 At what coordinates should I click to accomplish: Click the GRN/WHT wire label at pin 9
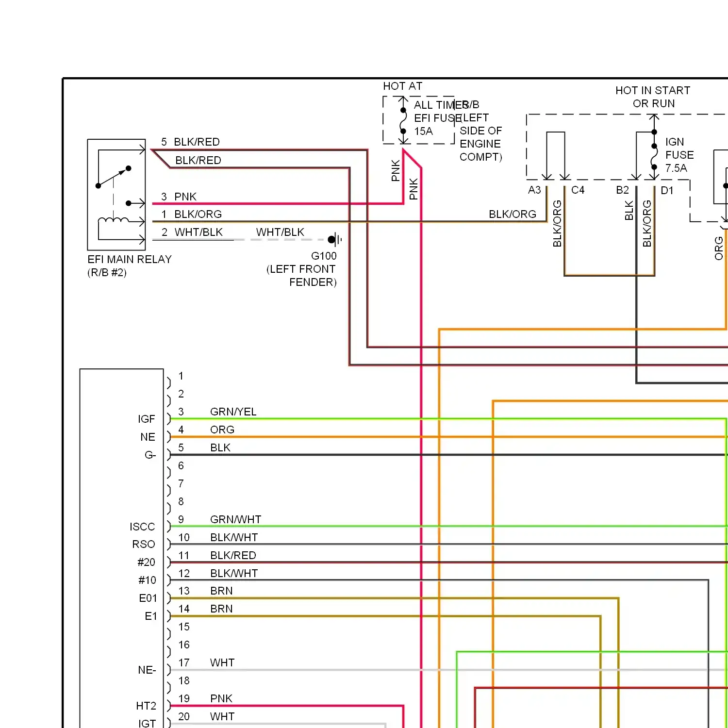click(x=235, y=519)
